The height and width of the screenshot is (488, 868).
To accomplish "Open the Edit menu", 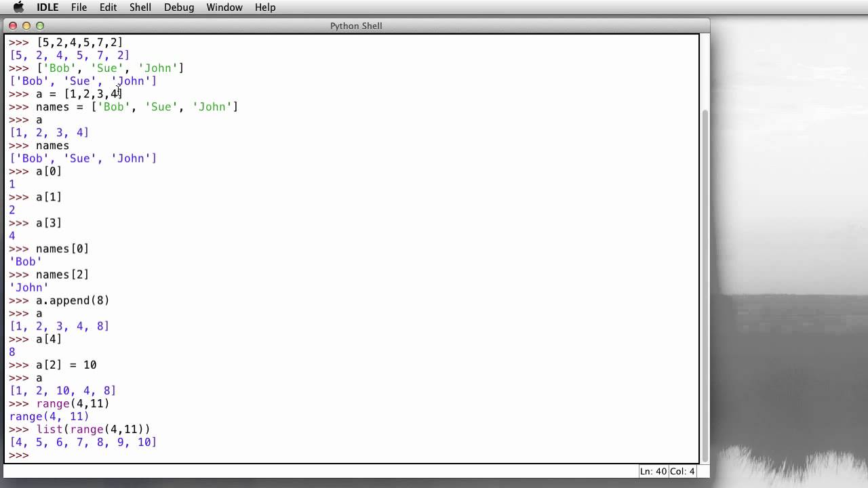I will coord(108,7).
